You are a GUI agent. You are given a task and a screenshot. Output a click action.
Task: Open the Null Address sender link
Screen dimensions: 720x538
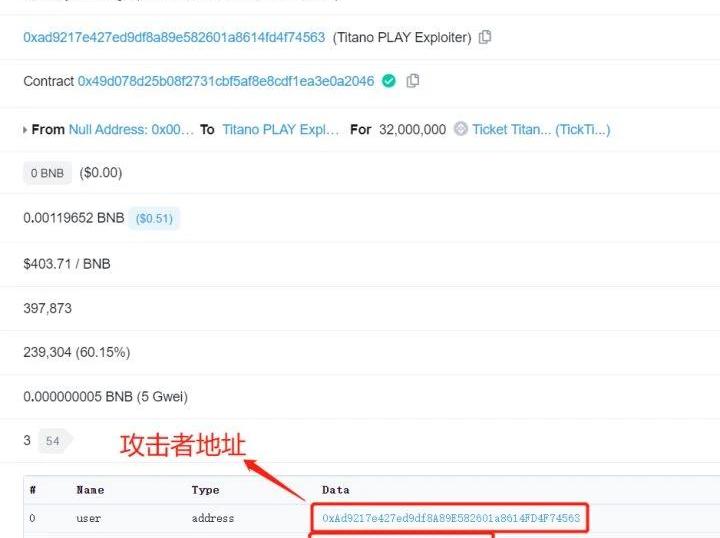pos(131,129)
